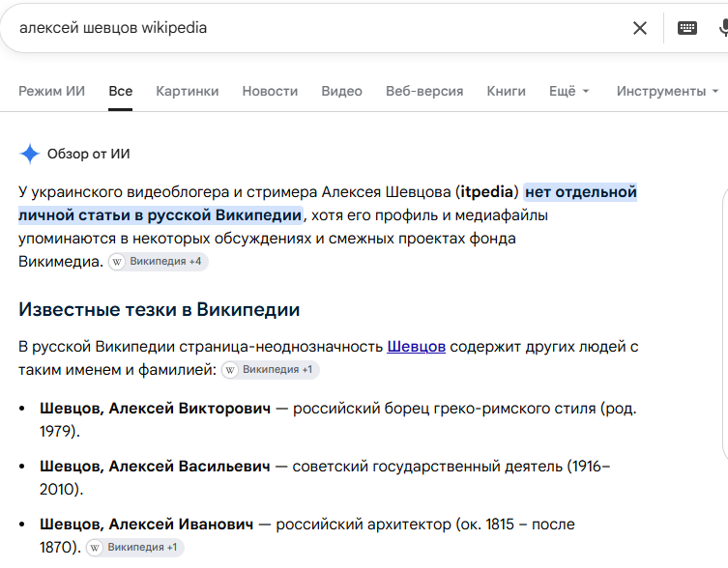Expand the Ещё dropdown menu
Image resolution: width=728 pixels, height=568 pixels.
point(568,91)
